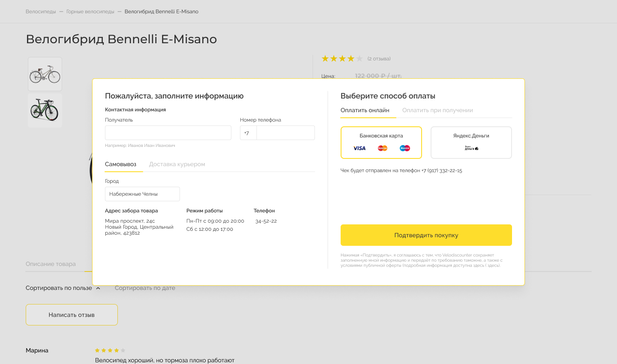
Task: Click the MasterCard logo icon
Action: pos(383,148)
